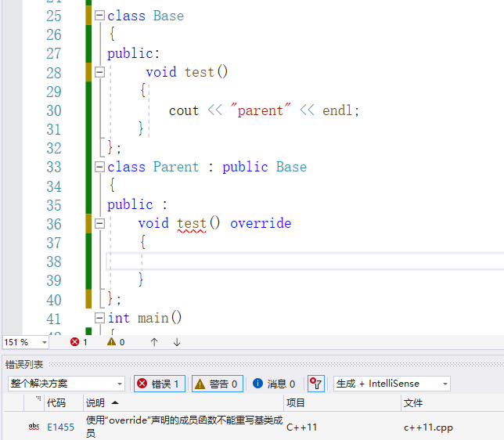The image size is (504, 440).
Task: Place cursor in empty line 38
Action: pyautogui.click(x=305, y=261)
